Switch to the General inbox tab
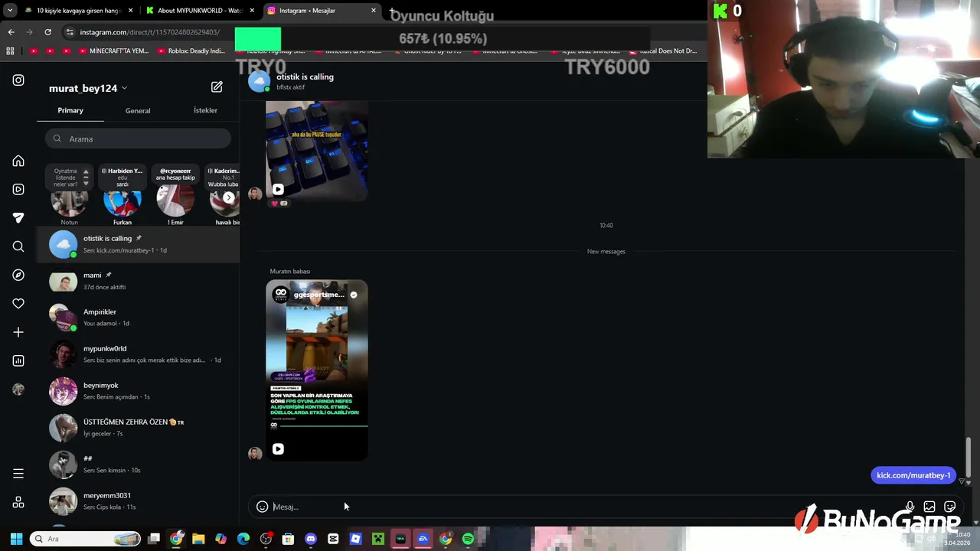Viewport: 980px width, 551px height. [138, 110]
